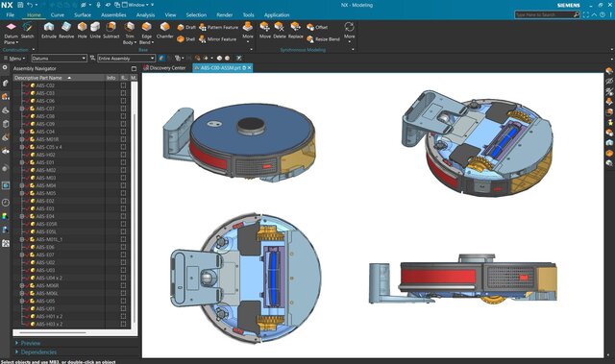Viewport: 615px width, 364px height.
Task: Open the Menu button in selection bar
Action: point(14,59)
